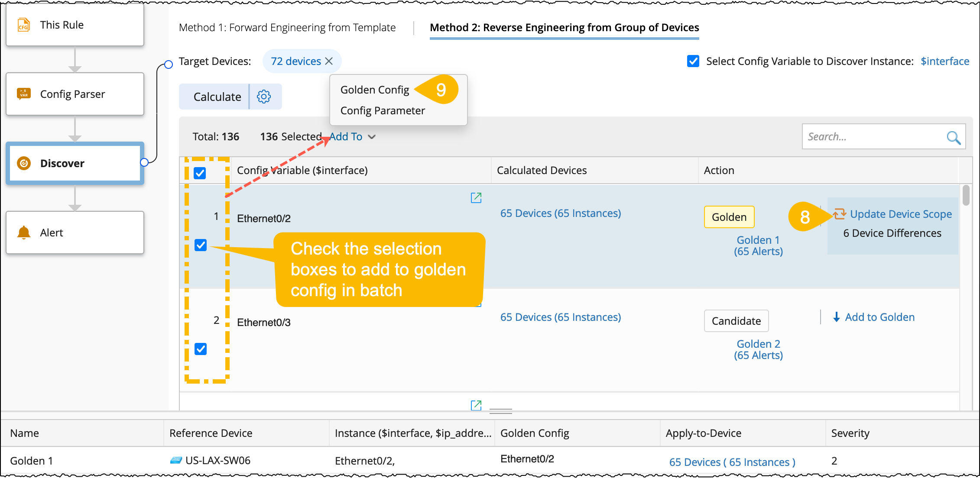Viewport: 980px width, 478px height.
Task: Expand the Add To dropdown
Action: click(352, 137)
